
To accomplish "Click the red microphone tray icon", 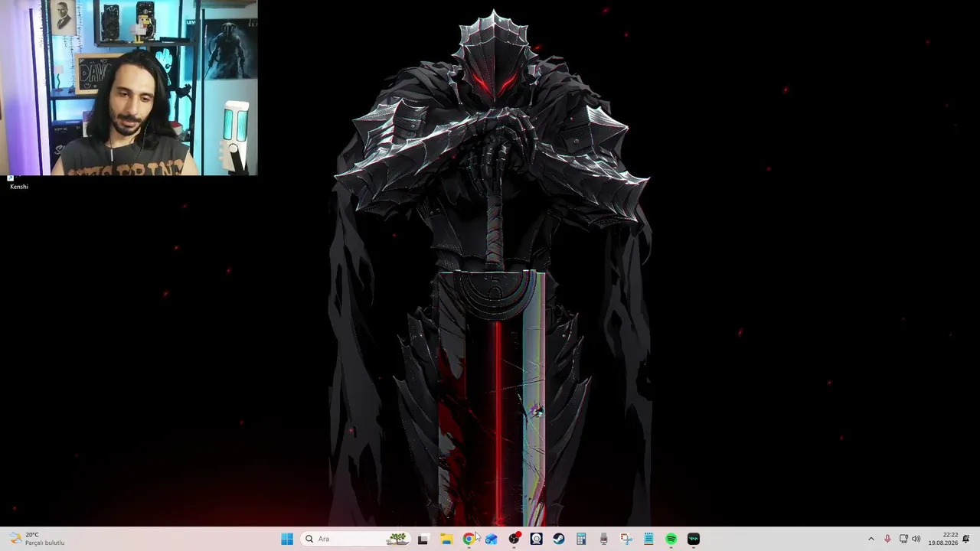I will point(887,539).
